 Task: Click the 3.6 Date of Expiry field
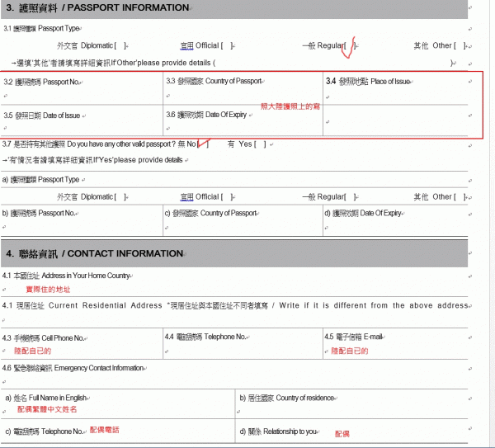242,125
